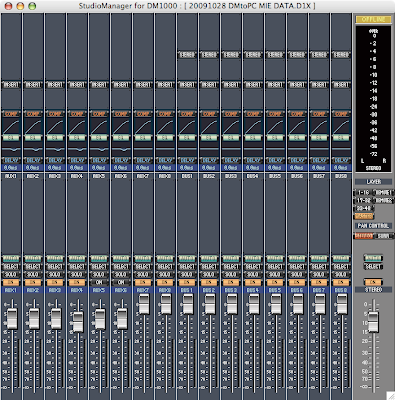The height and width of the screenshot is (400, 395).
Task: Click the BUS1 fader knob
Action: click(188, 304)
